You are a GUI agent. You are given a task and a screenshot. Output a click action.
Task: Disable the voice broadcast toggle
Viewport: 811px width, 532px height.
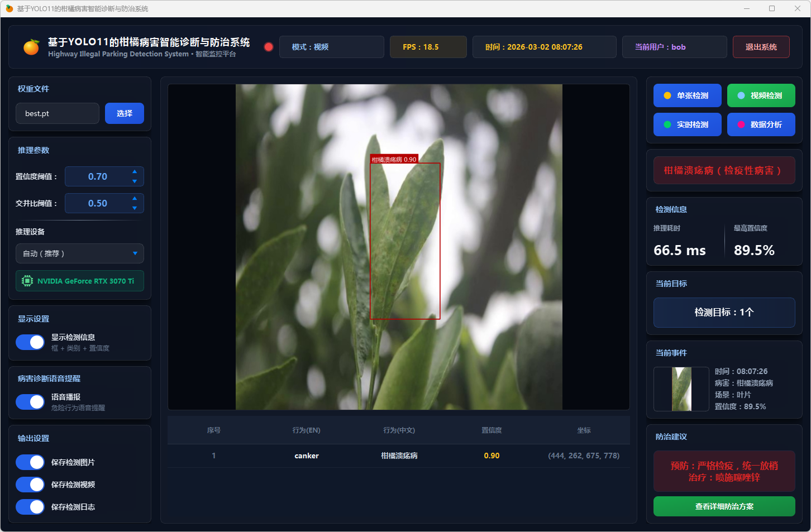click(30, 402)
